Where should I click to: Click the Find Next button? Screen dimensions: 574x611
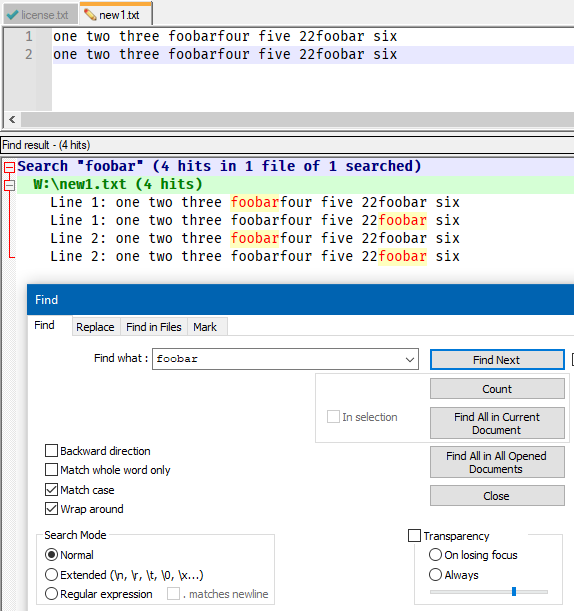pyautogui.click(x=497, y=360)
